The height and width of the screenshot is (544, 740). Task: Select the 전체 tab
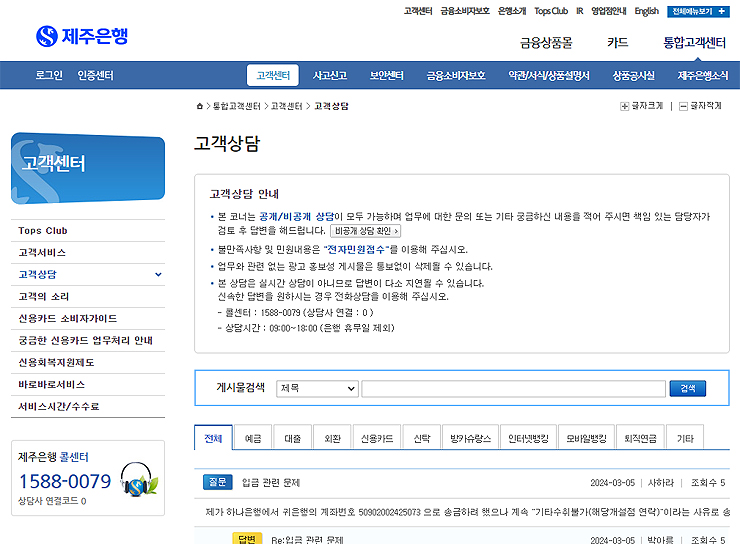coord(213,438)
